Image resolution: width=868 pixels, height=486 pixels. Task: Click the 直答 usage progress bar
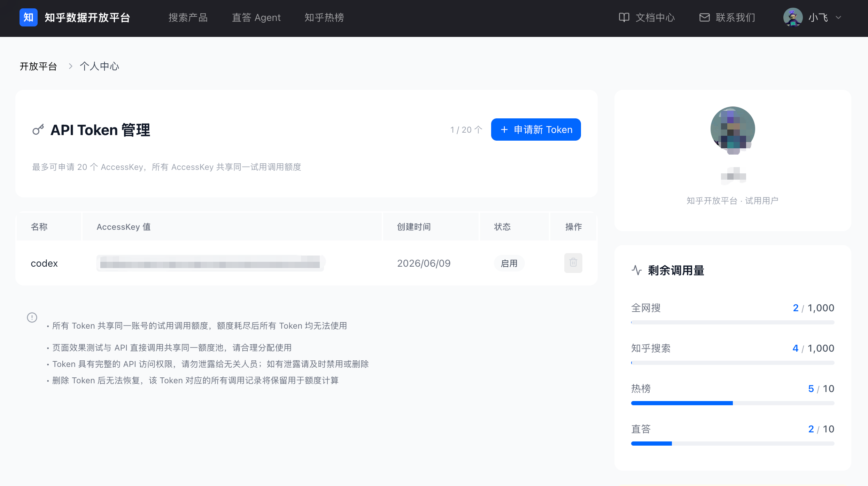[733, 444]
